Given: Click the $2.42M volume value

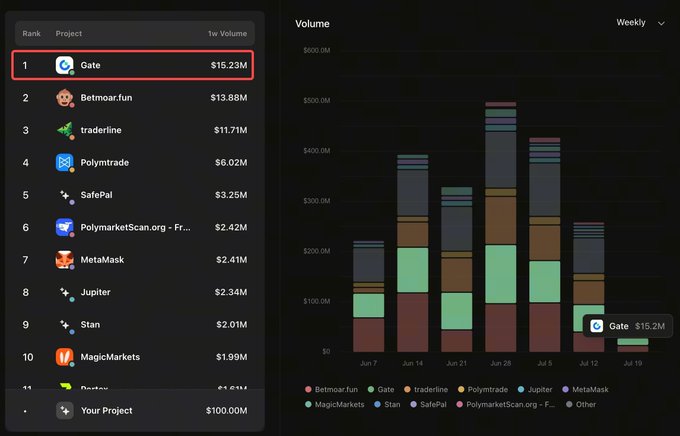Looking at the screenshot, I should click(x=231, y=227).
